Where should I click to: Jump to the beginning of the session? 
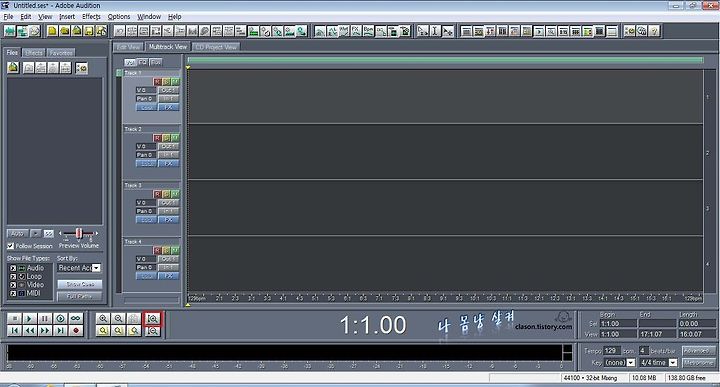pos(14,331)
